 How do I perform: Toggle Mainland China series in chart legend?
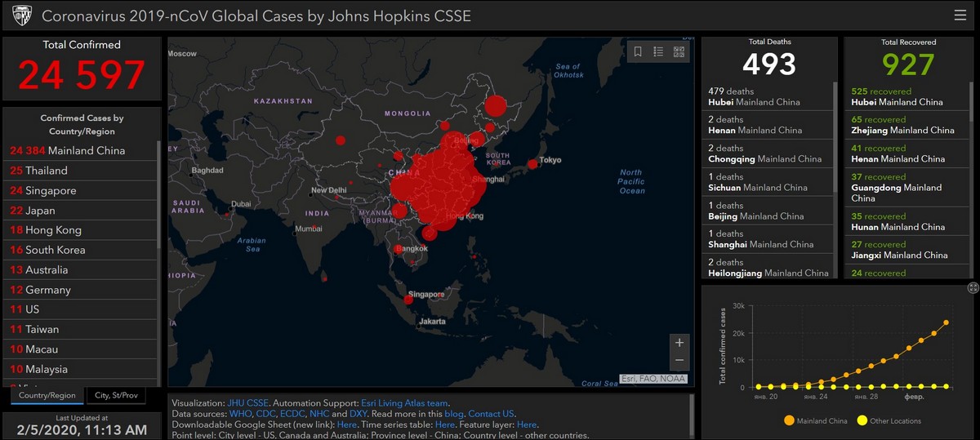(x=815, y=421)
